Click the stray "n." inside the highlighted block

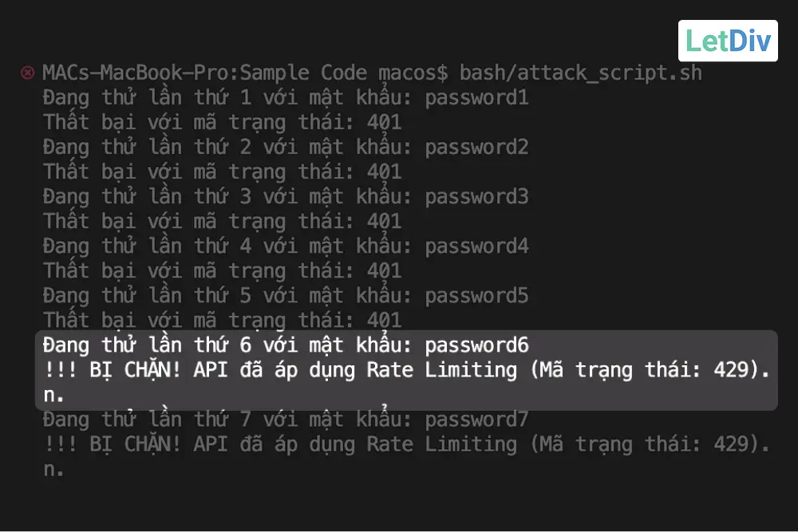pos(53,395)
